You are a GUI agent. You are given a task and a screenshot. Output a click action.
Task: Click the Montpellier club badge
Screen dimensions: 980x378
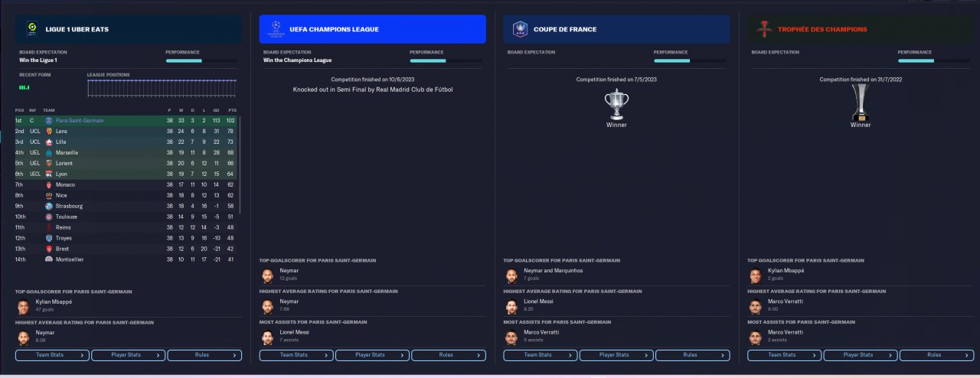tap(49, 259)
